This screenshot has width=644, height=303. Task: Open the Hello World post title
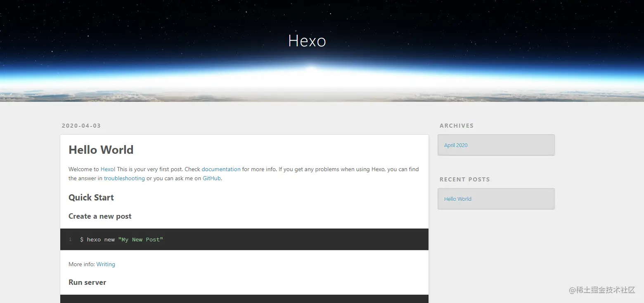tap(101, 150)
